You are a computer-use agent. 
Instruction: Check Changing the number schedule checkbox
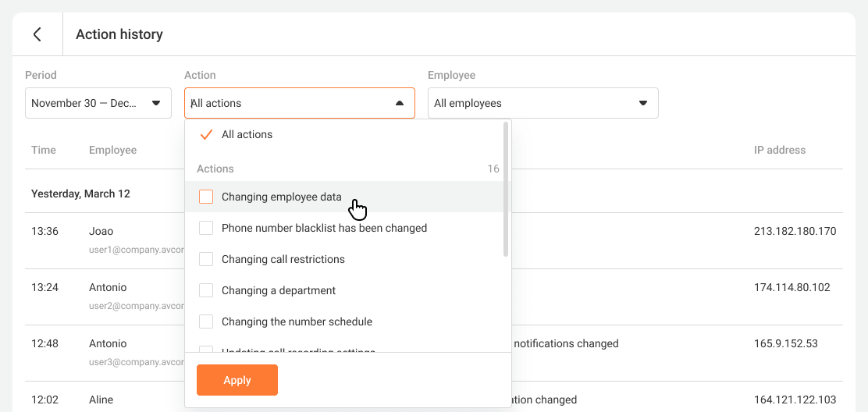(x=206, y=321)
